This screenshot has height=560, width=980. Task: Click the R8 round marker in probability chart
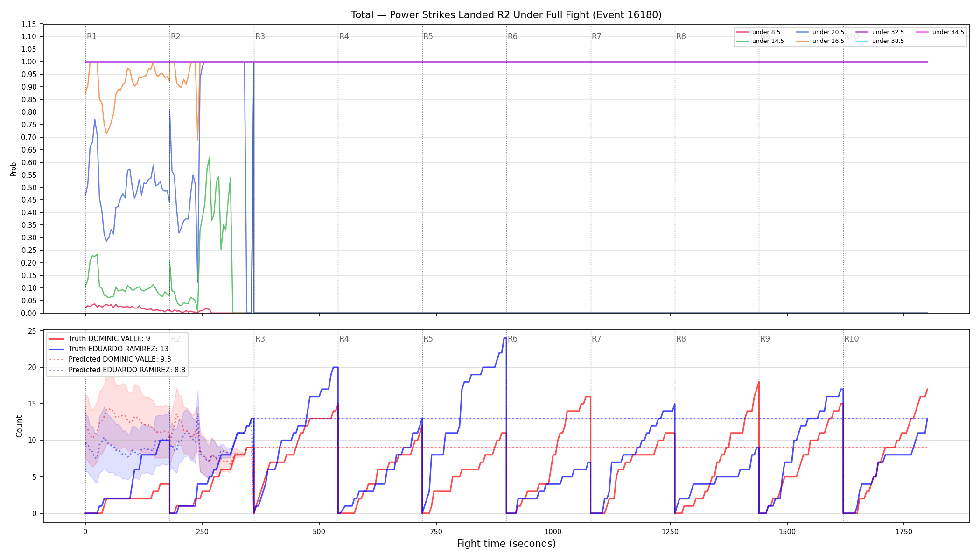[681, 36]
